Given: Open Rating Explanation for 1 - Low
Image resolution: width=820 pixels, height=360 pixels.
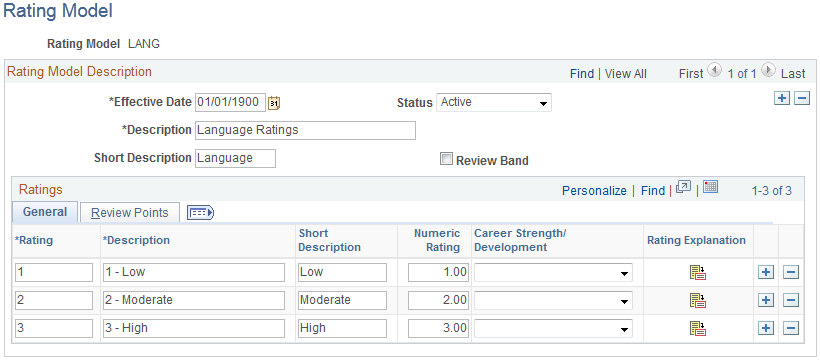Looking at the screenshot, I should (x=698, y=273).
